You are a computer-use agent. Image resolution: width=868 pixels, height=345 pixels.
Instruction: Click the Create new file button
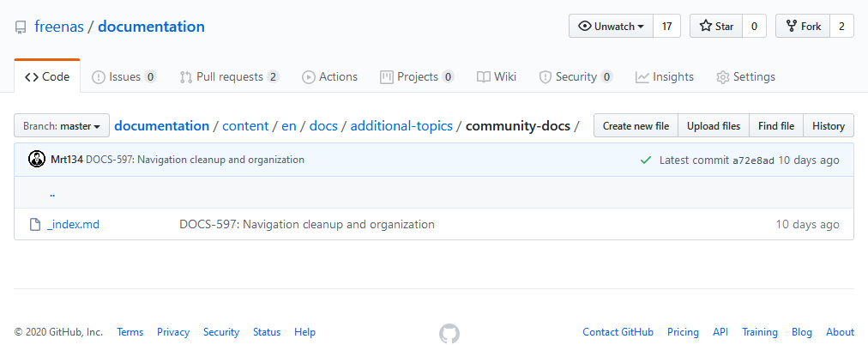[636, 126]
